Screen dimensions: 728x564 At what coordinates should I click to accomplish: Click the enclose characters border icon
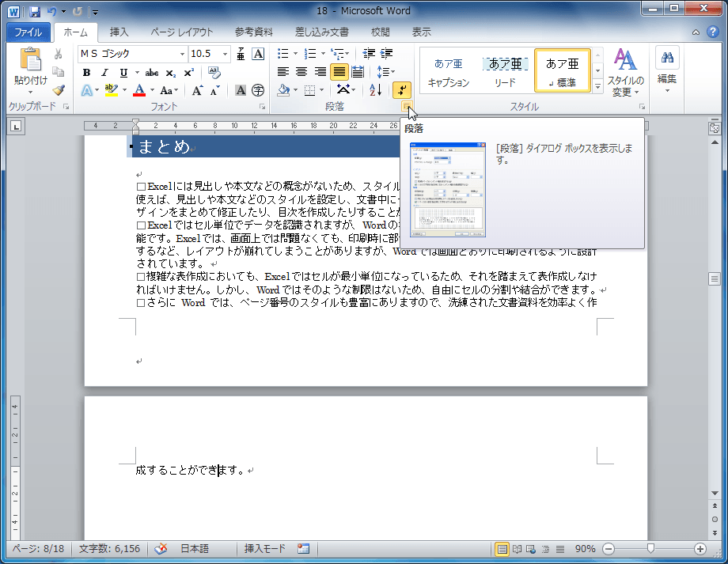pos(258,54)
